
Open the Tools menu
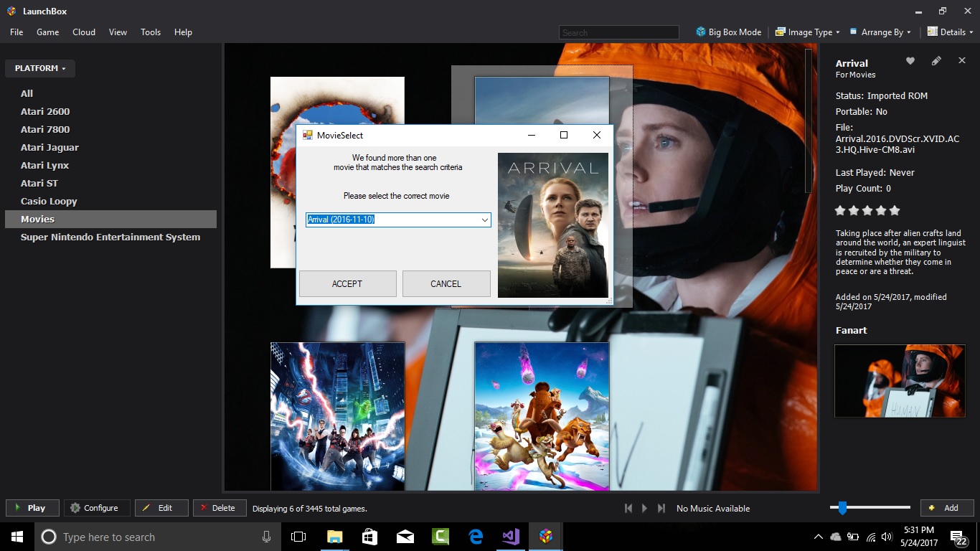151,32
